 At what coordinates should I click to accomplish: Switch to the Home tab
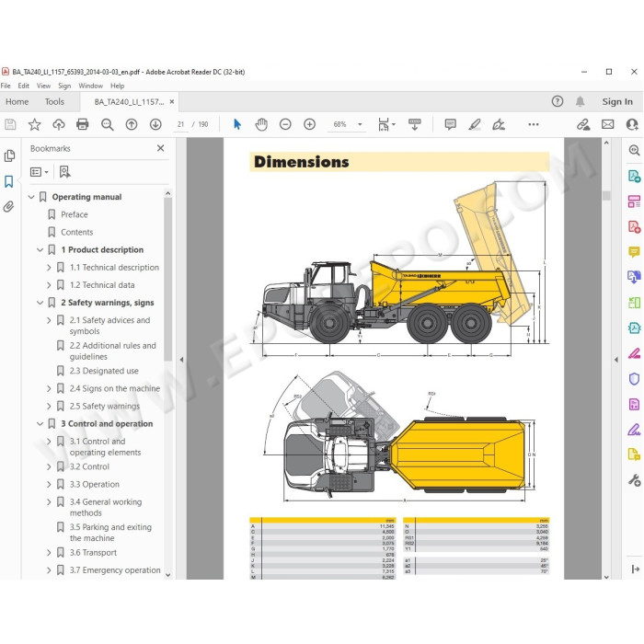pos(17,101)
